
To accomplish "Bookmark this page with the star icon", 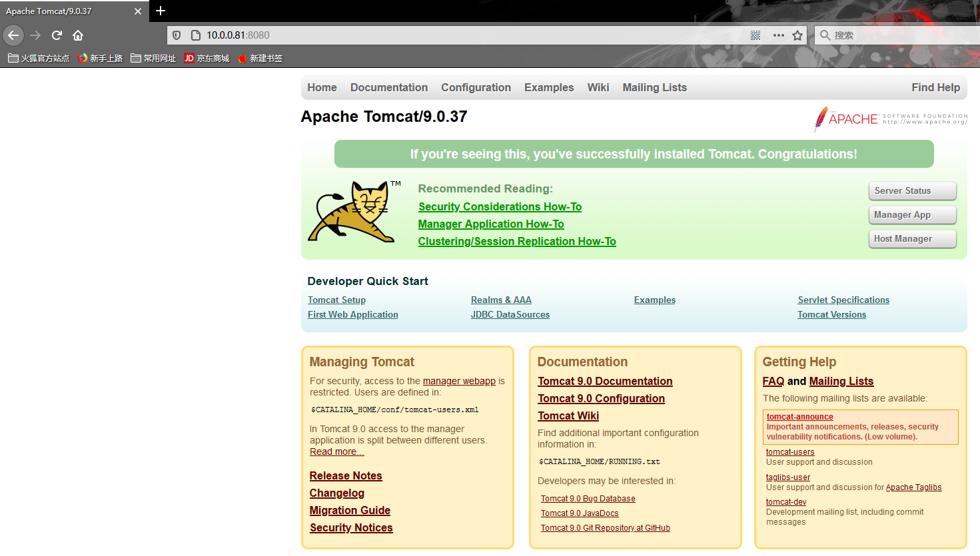I will pyautogui.click(x=797, y=35).
